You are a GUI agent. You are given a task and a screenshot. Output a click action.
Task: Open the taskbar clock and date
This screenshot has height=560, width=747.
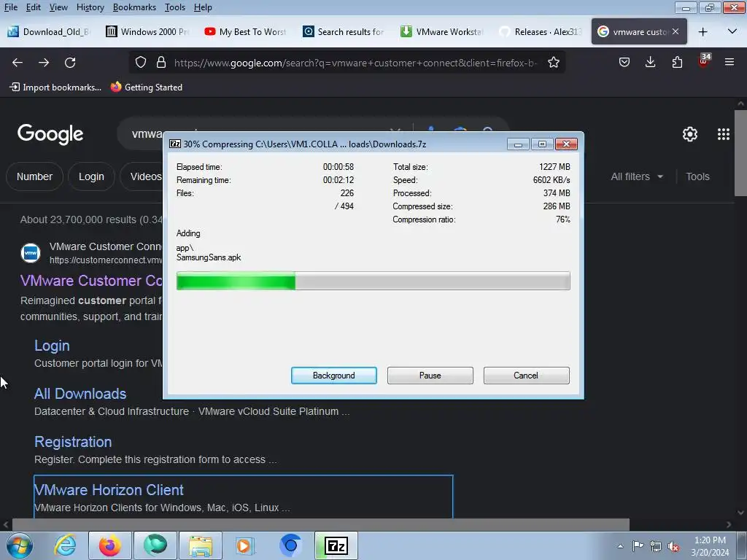coord(710,546)
